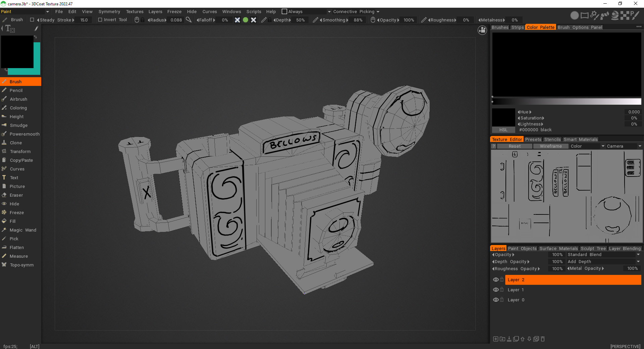Open the Always mode dropdown arrow
This screenshot has width=644, height=349.
coord(329,12)
